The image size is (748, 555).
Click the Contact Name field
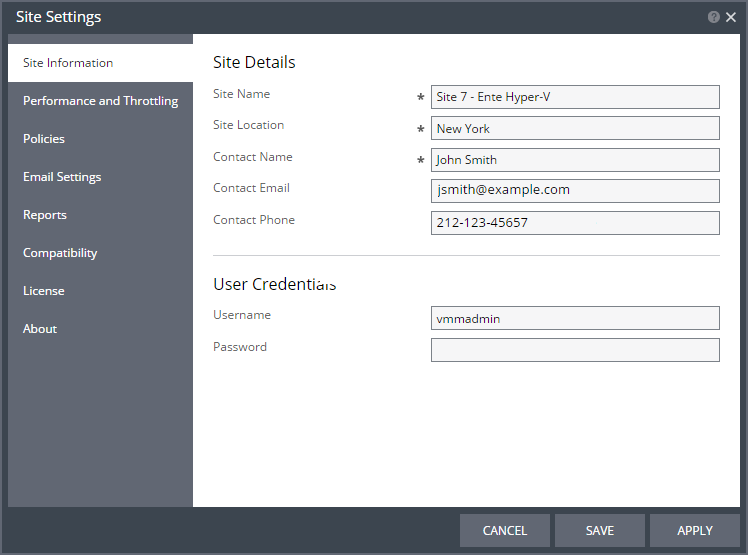tap(575, 160)
